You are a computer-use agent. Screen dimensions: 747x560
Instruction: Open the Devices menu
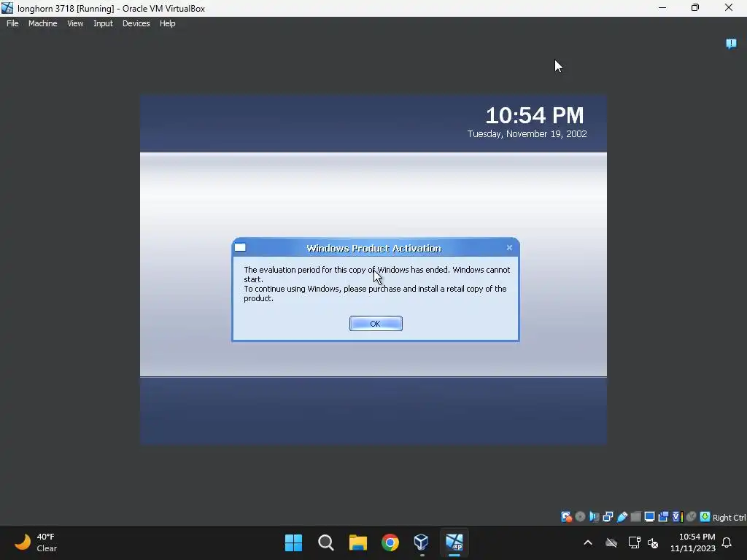click(x=136, y=23)
